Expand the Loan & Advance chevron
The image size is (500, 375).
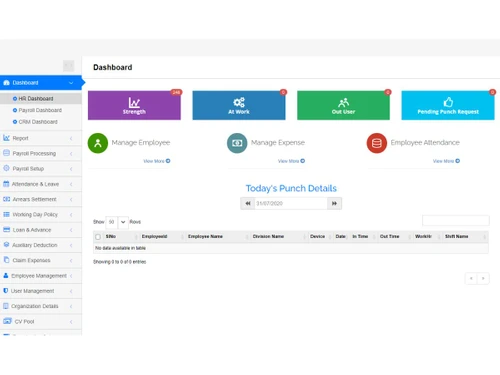71,230
